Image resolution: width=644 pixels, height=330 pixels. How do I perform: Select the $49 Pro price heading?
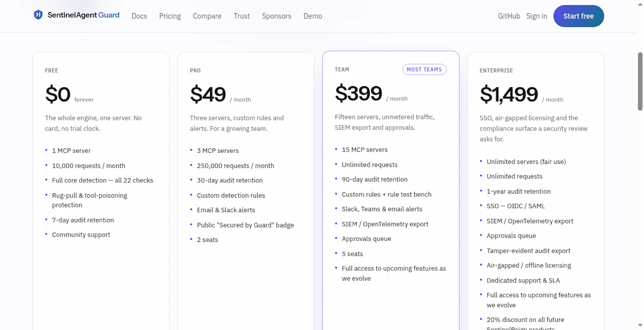pos(208,94)
